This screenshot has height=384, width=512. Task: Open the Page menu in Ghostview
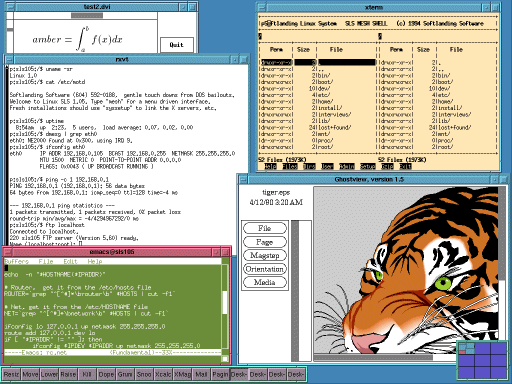[x=265, y=242]
